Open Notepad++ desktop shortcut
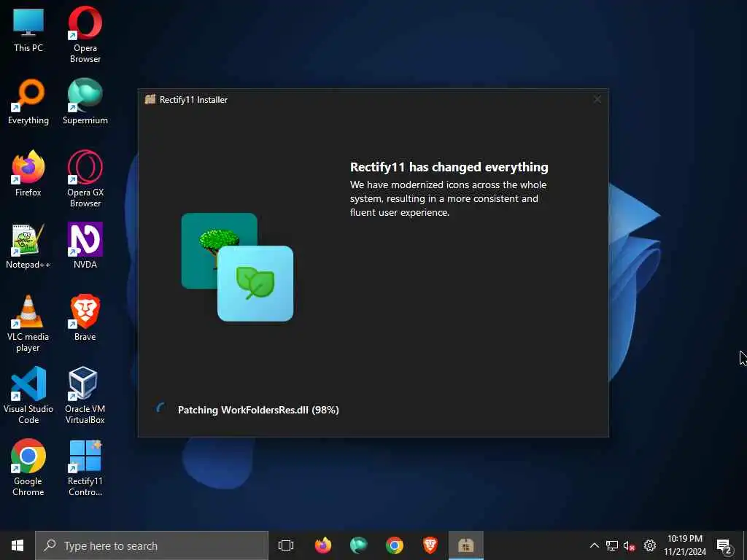The width and height of the screenshot is (747, 560). click(x=28, y=246)
